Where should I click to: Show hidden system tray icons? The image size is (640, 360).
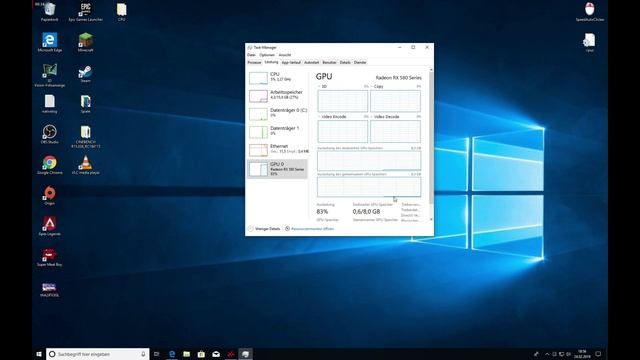pos(547,354)
